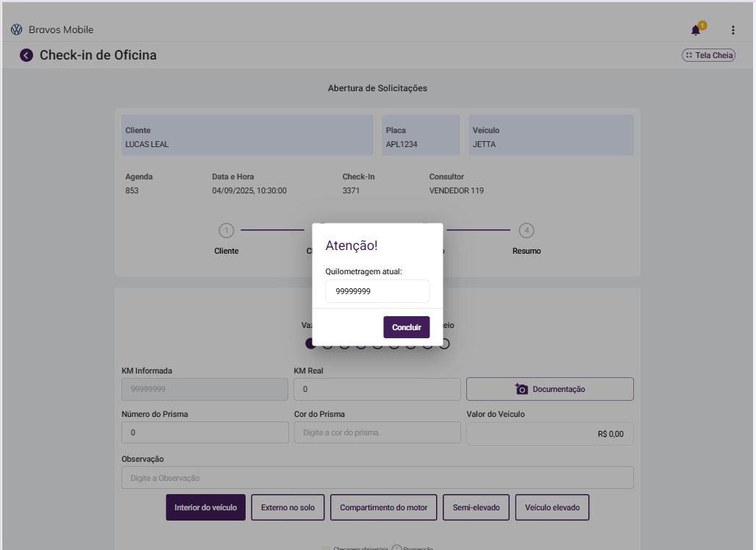Click the KM Real input field

377,389
